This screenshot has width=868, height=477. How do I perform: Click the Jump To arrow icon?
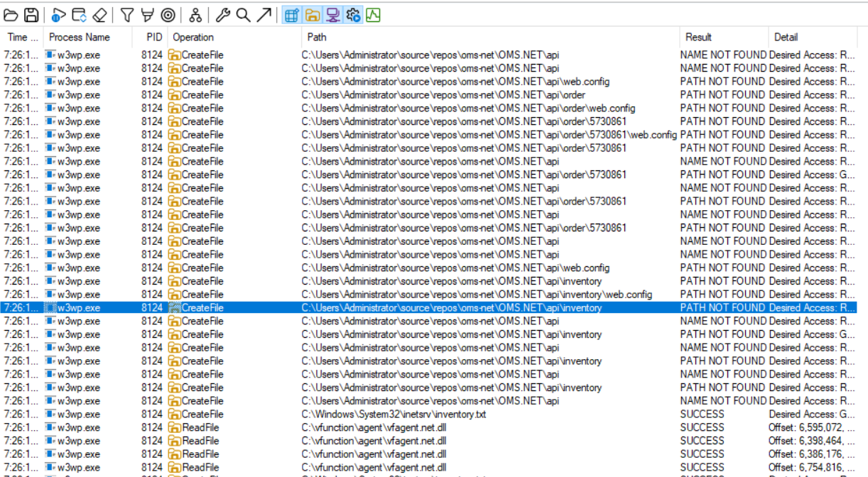point(264,15)
